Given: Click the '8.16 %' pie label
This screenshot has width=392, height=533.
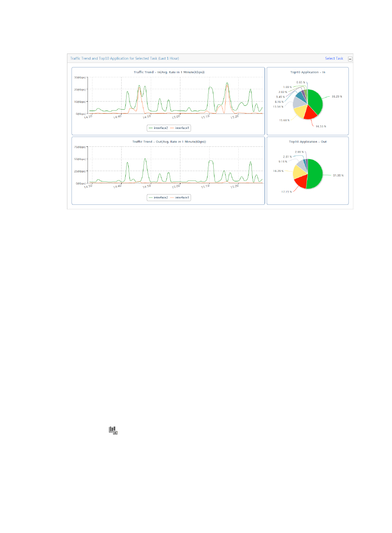Looking at the screenshot, I should [x=279, y=102].
